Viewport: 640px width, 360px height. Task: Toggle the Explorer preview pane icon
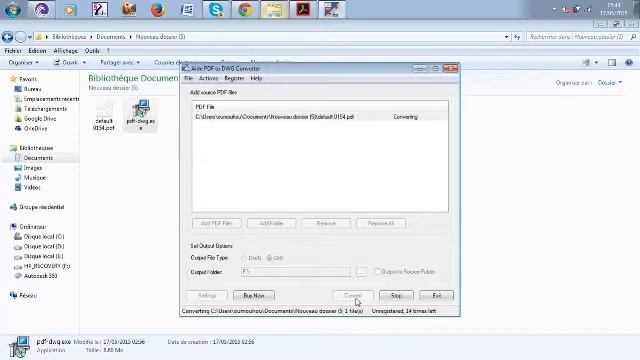pyautogui.click(x=611, y=62)
